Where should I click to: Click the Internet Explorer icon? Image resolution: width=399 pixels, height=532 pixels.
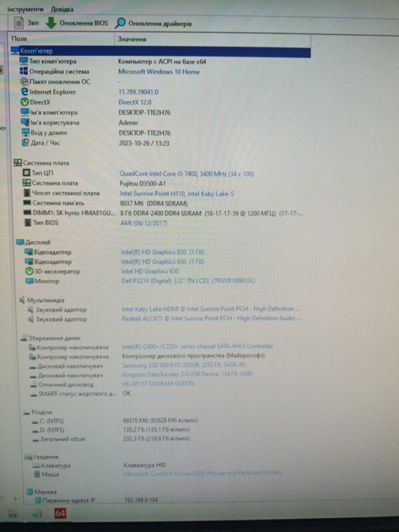25,92
